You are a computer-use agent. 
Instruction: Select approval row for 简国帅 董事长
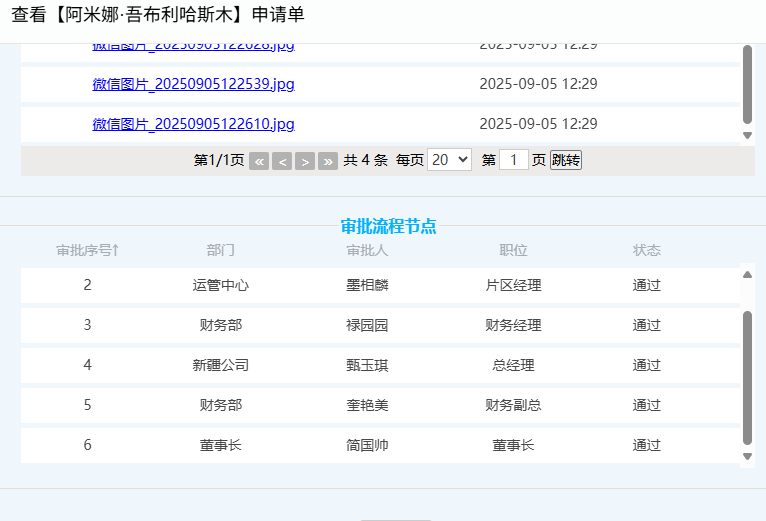[367, 445]
